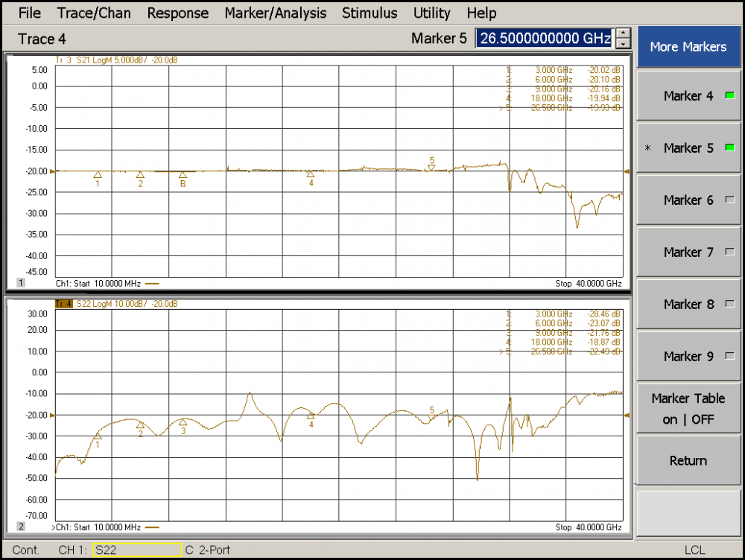The height and width of the screenshot is (560, 745).
Task: Click the Marker 5 frequency entry field
Action: click(x=544, y=38)
